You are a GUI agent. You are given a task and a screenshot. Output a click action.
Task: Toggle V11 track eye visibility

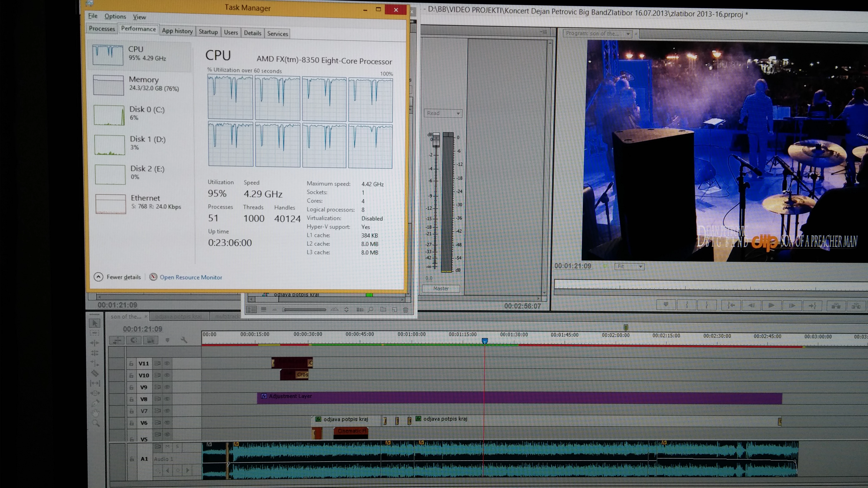tap(167, 363)
